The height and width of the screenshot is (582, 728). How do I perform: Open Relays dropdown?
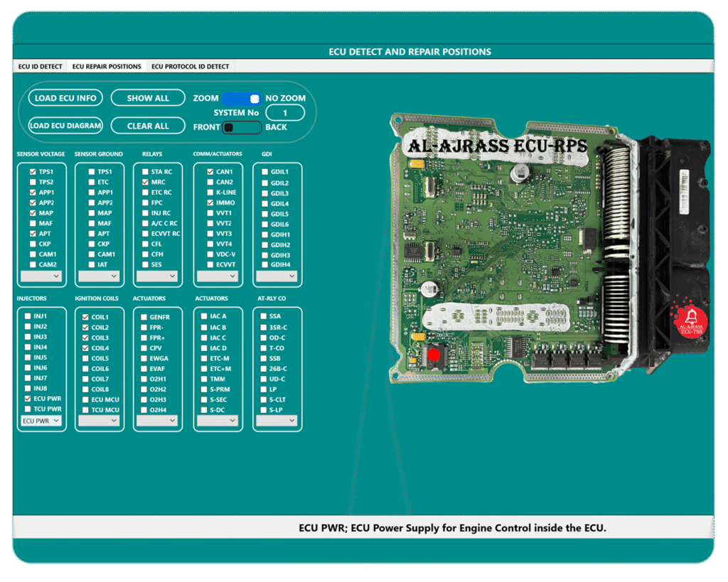click(x=157, y=276)
